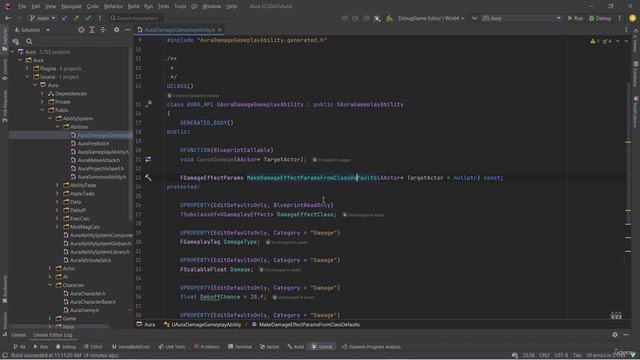Image resolution: width=640 pixels, height=360 pixels.
Task: Click the Run button
Action: 575,18
